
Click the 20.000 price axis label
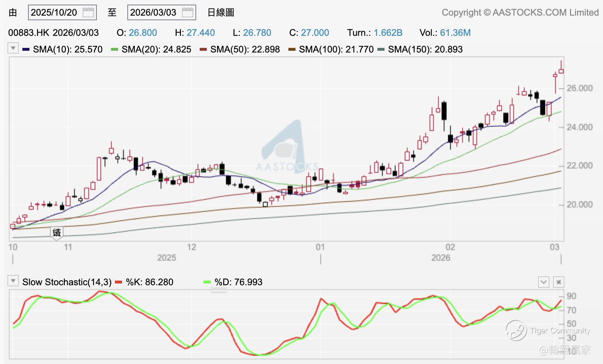[580, 205]
